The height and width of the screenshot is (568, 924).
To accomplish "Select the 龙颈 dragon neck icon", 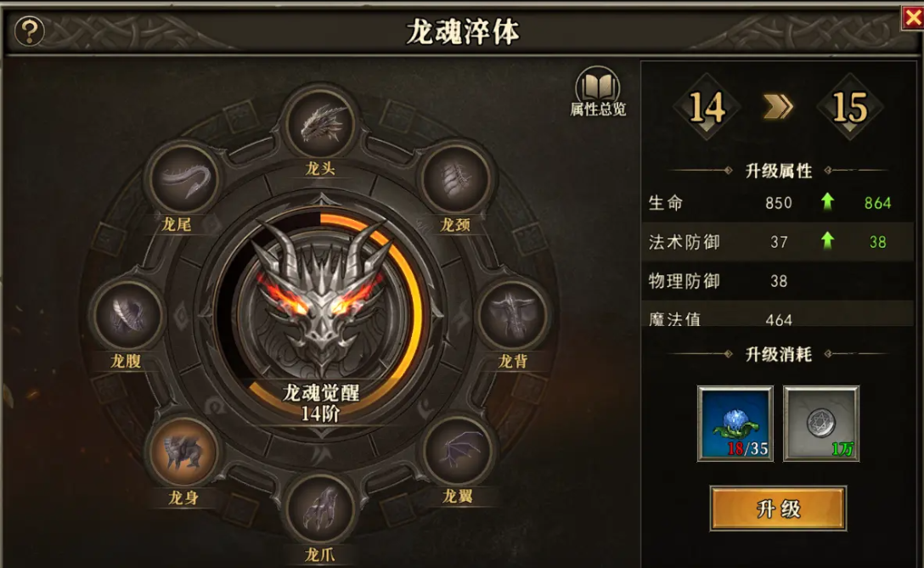I will point(455,178).
